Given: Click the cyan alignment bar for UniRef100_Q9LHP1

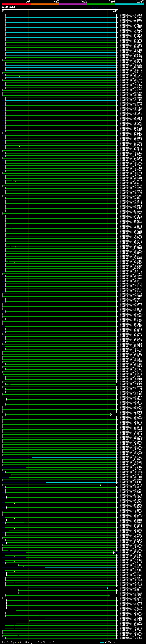Looking at the screenshot, I should [x=61, y=100].
